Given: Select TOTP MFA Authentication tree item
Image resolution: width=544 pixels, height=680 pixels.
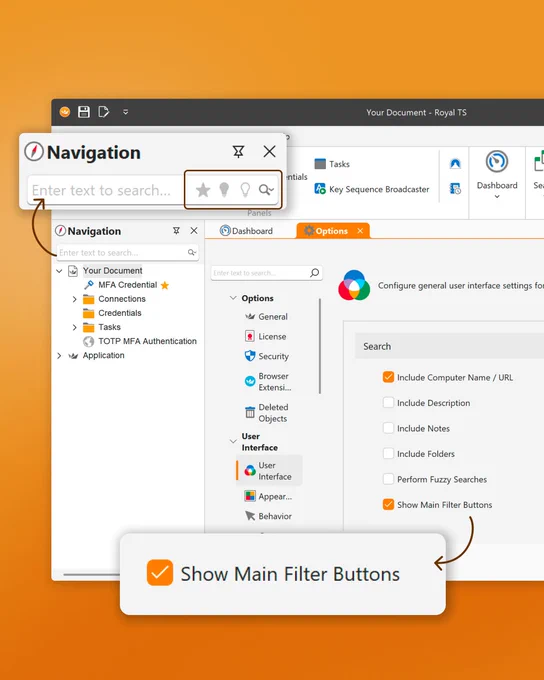Looking at the screenshot, I should pyautogui.click(x=147, y=341).
